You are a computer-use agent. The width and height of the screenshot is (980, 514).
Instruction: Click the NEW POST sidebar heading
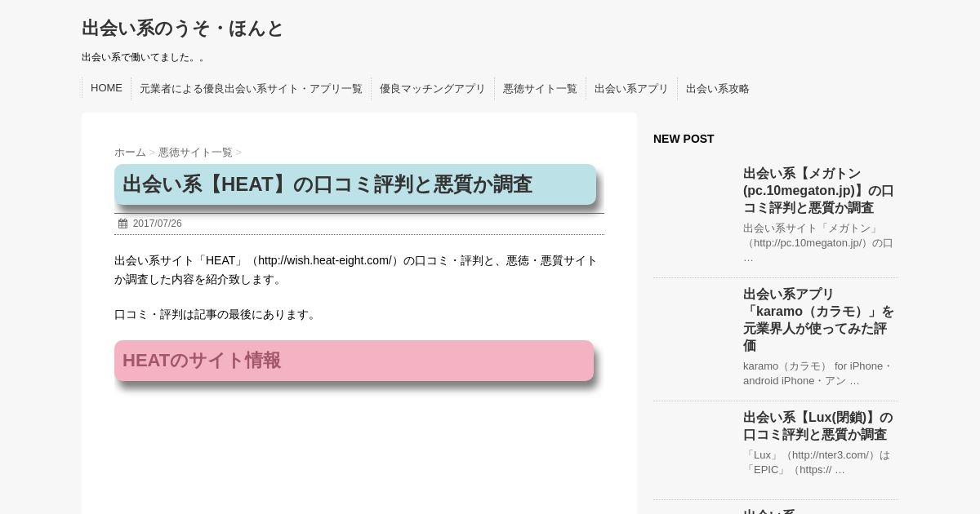(x=684, y=139)
